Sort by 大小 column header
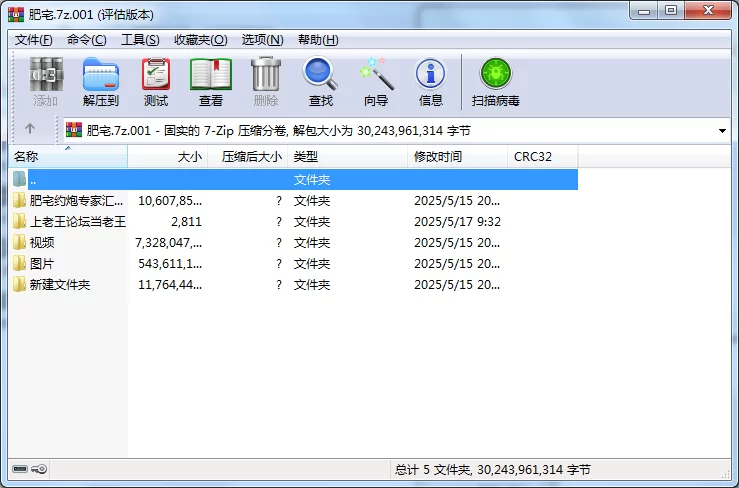Image resolution: width=739 pixels, height=488 pixels. (168, 157)
